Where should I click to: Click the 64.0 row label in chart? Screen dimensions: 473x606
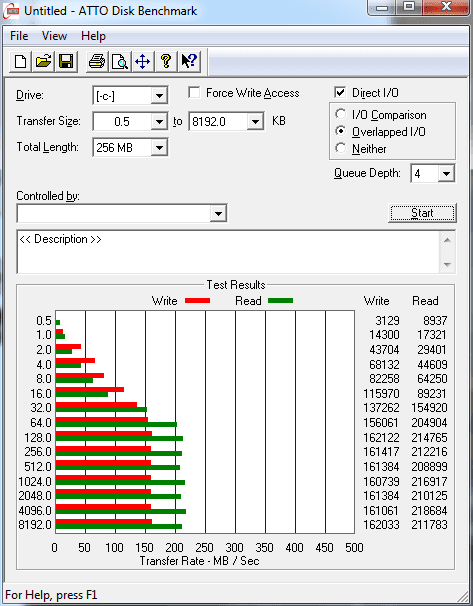click(x=41, y=422)
